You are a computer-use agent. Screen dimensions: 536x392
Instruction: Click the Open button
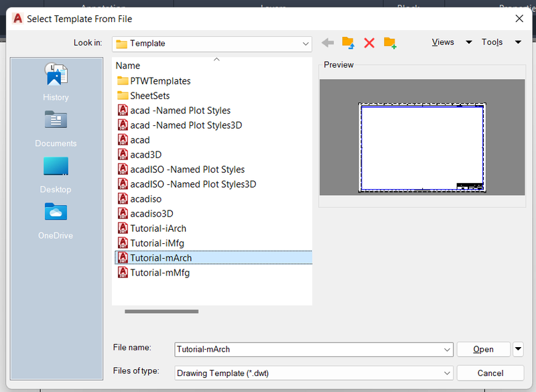(483, 349)
